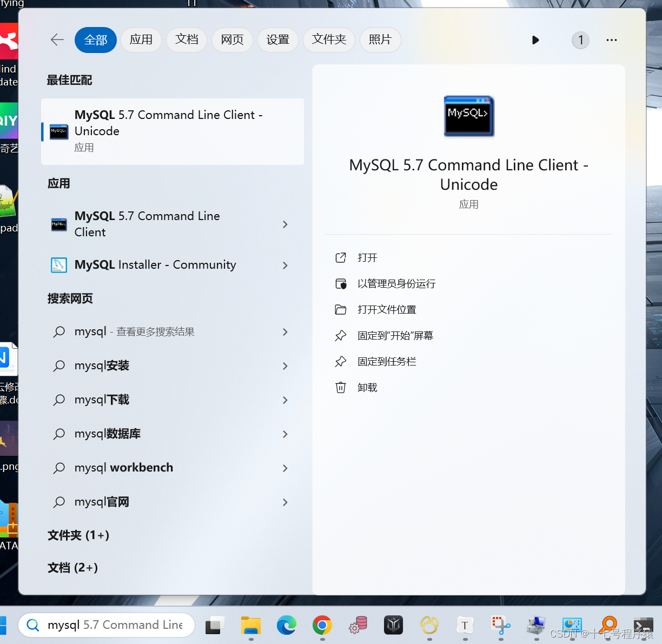Click the magnifier icon beside mysql workbench
This screenshot has width=662, height=644.
click(x=59, y=468)
